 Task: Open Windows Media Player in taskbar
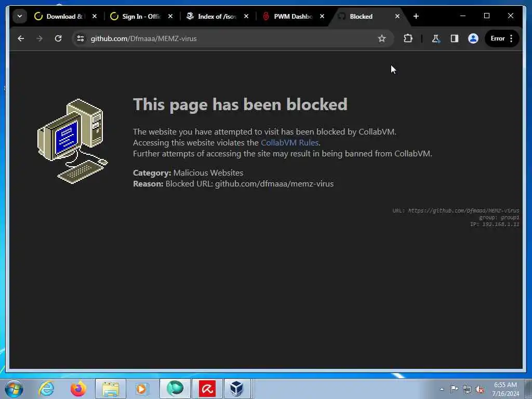tap(142, 389)
